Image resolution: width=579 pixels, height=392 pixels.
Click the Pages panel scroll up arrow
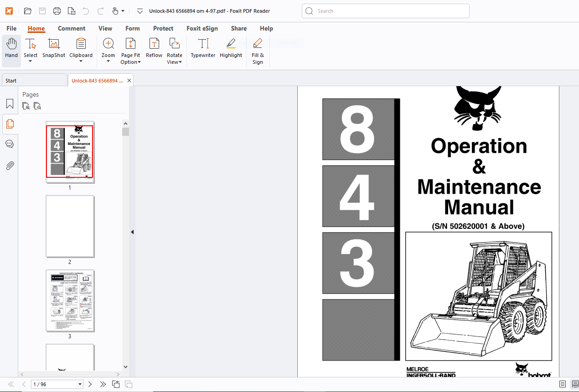point(126,124)
